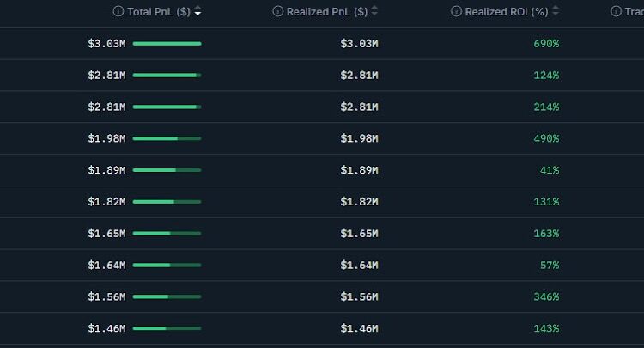The width and height of the screenshot is (644, 348).
Task: Click the Total PnL ($) column header
Action: 159,12
